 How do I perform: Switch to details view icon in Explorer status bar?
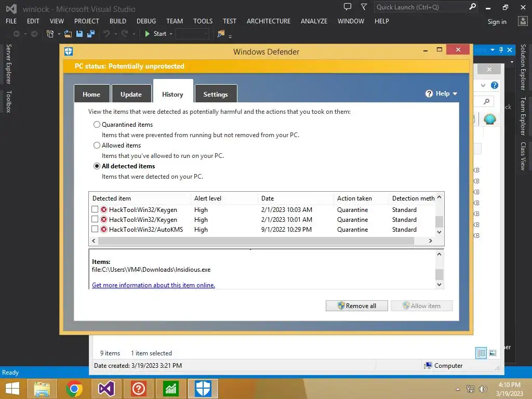pos(481,353)
